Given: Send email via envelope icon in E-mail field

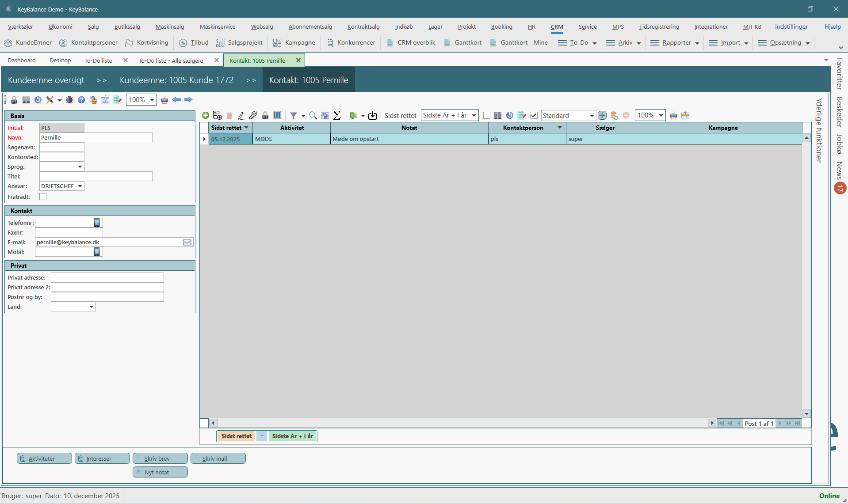Looking at the screenshot, I should (x=187, y=243).
